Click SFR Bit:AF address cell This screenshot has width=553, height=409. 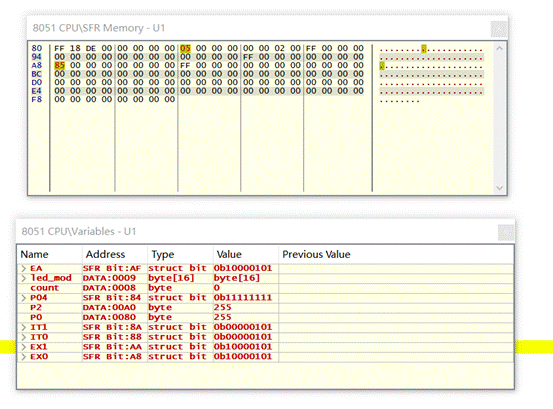(112, 268)
